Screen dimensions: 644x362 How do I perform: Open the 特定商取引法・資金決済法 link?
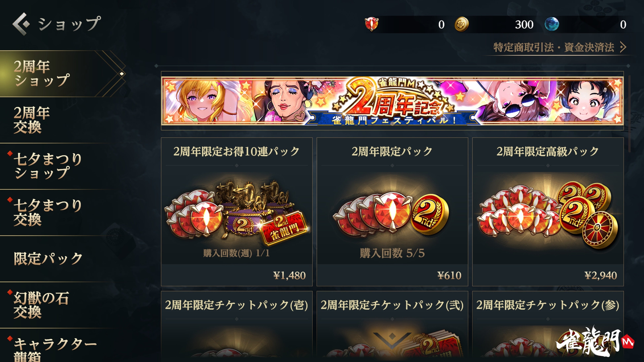554,47
